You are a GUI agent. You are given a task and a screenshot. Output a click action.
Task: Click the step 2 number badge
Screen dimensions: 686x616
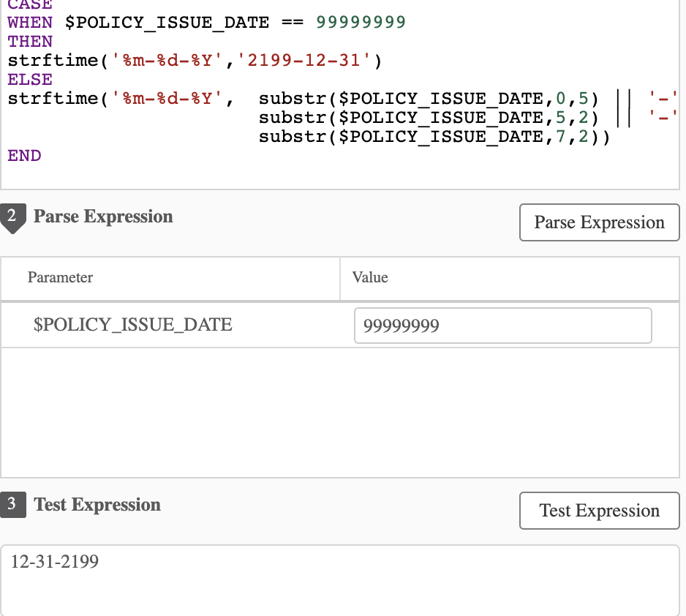12,217
